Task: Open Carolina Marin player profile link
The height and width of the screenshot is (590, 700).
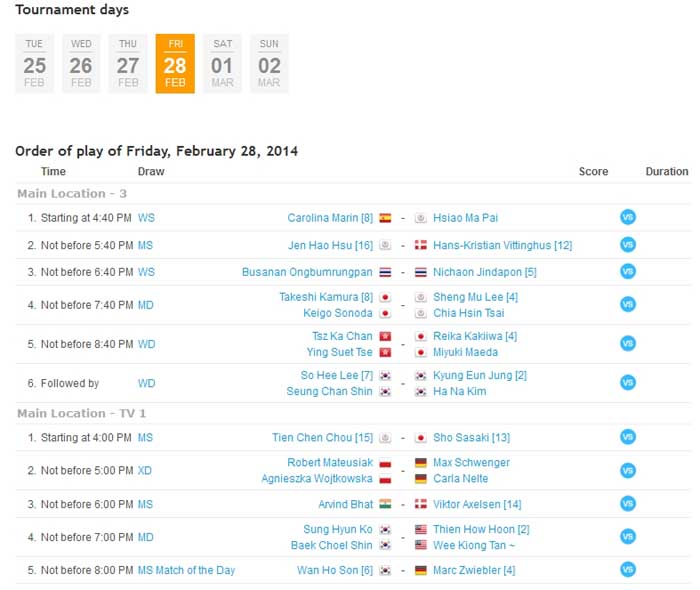Action: (x=323, y=218)
